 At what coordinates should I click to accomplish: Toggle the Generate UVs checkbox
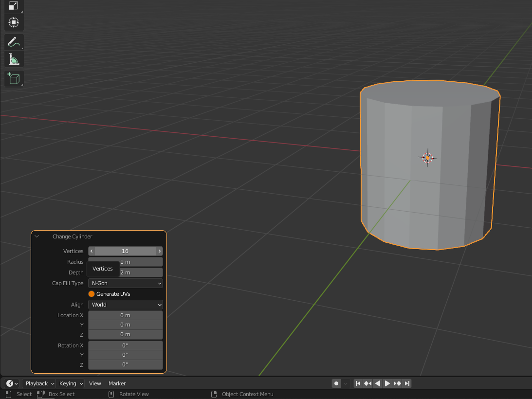(x=92, y=294)
